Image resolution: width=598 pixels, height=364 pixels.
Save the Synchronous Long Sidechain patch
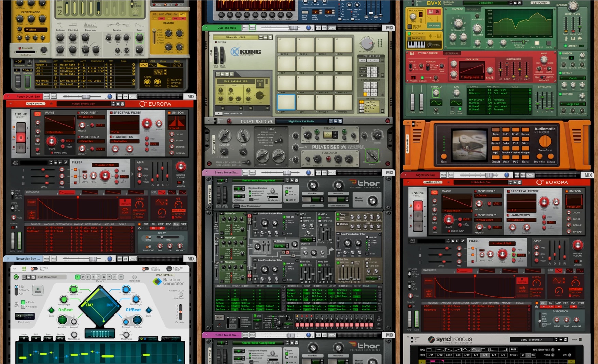(565, 339)
